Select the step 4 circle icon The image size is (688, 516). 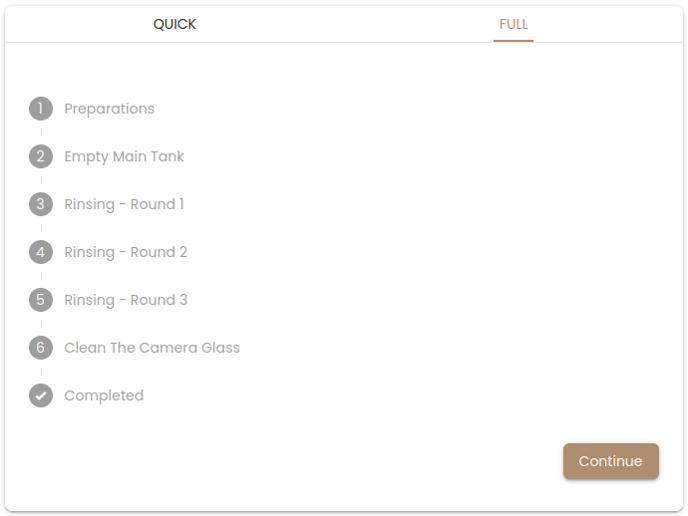(x=41, y=252)
